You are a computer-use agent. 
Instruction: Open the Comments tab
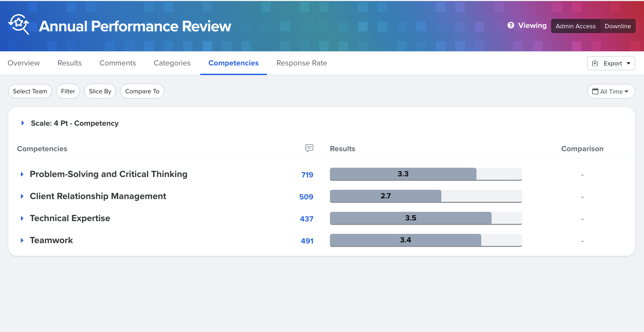[x=117, y=63]
